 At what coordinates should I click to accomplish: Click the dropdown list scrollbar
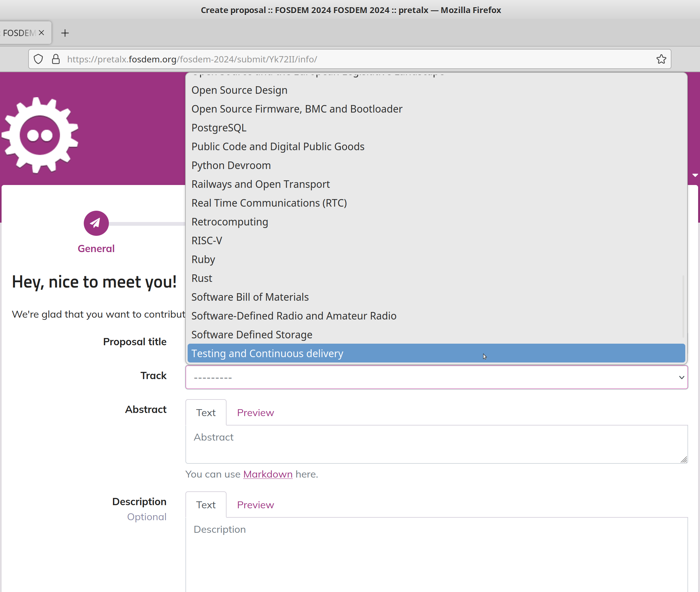click(x=683, y=306)
